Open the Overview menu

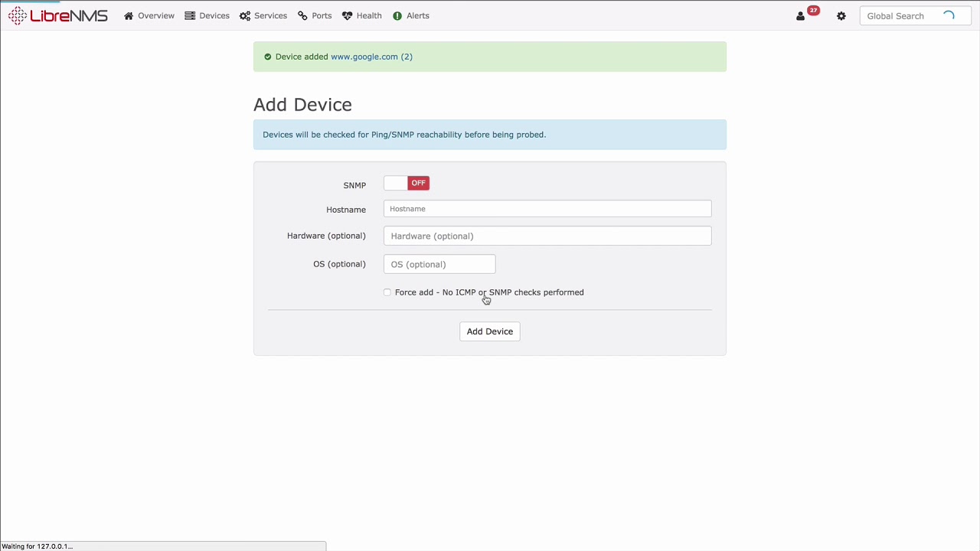149,15
